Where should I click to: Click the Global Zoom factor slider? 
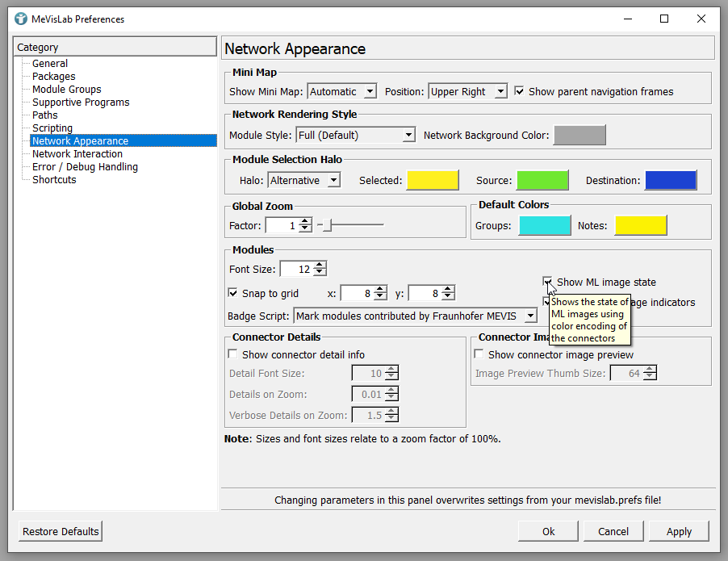pyautogui.click(x=351, y=226)
